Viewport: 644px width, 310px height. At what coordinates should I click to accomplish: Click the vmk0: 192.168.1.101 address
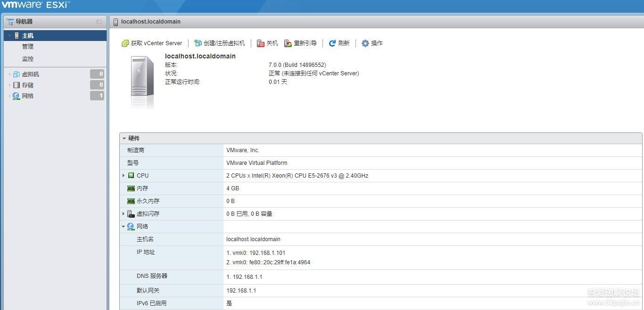pyautogui.click(x=256, y=253)
